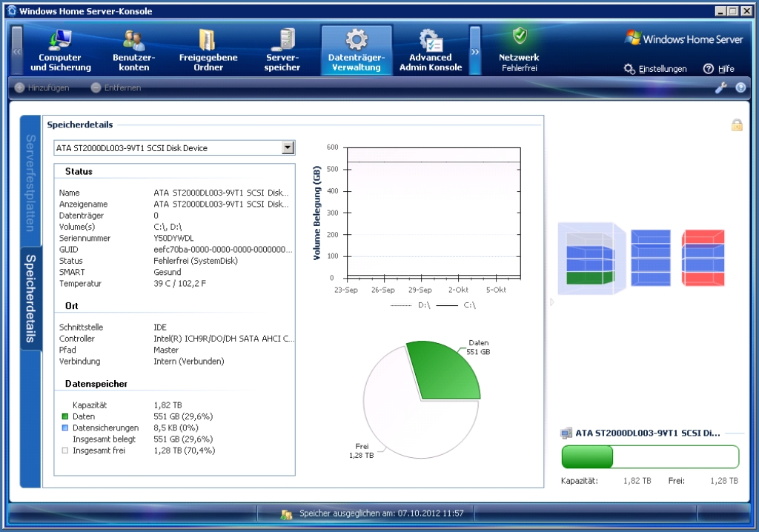Click Hinzufügen toolbar button

tap(42, 87)
